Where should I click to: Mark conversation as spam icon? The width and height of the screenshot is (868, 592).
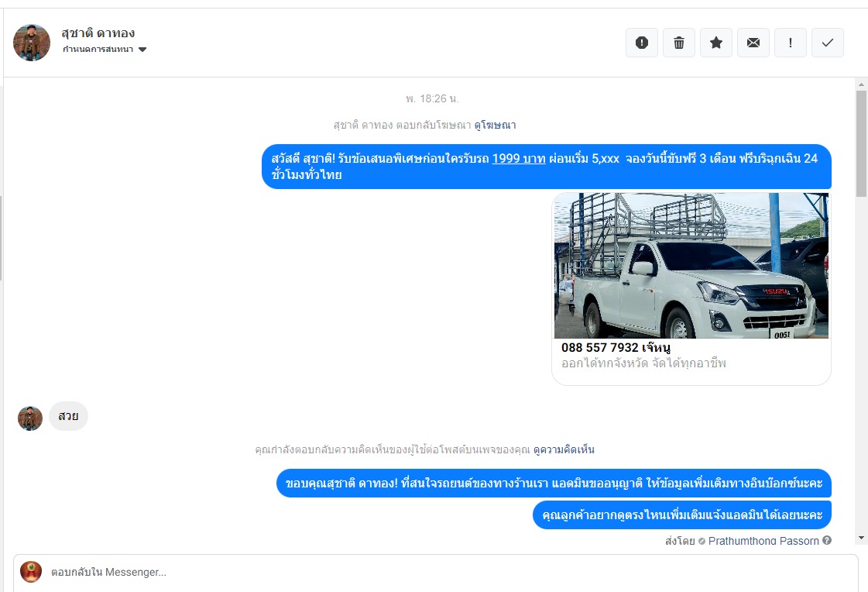642,43
